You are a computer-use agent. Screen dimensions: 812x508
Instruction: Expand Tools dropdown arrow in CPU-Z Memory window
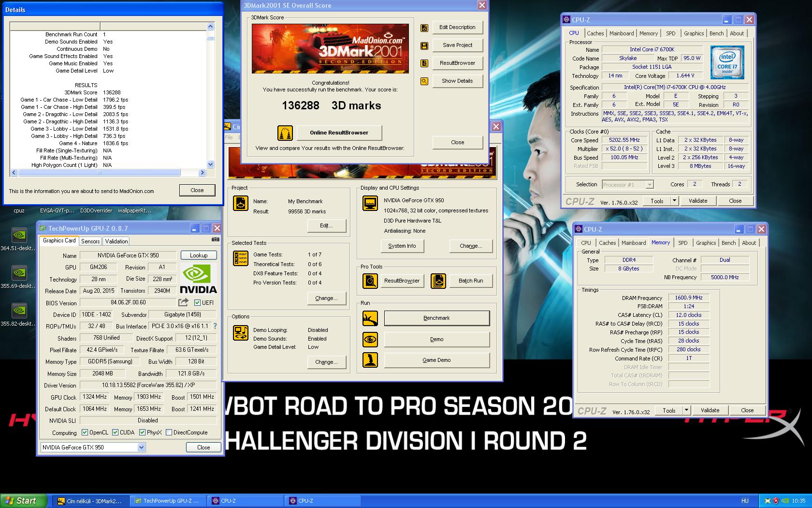pos(686,410)
